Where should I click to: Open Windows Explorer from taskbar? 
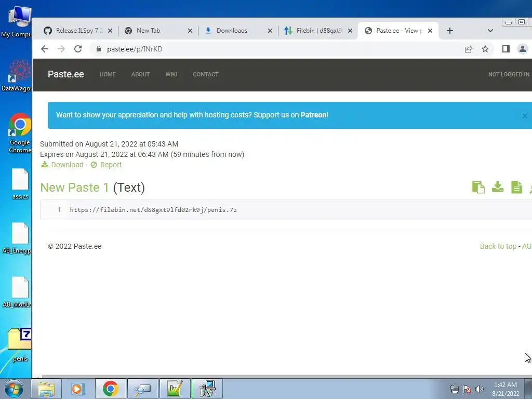[46, 389]
